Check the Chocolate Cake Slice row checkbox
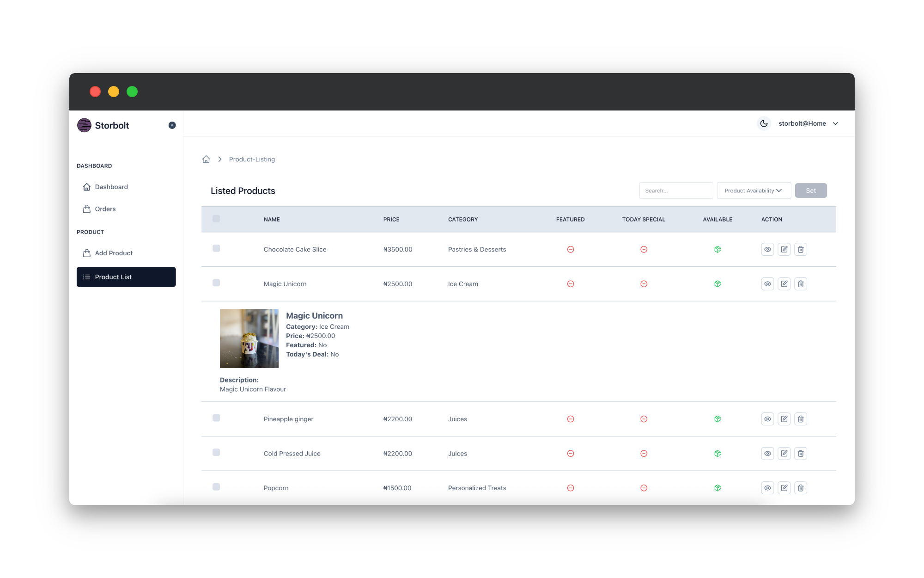The width and height of the screenshot is (924, 578). 216,248
